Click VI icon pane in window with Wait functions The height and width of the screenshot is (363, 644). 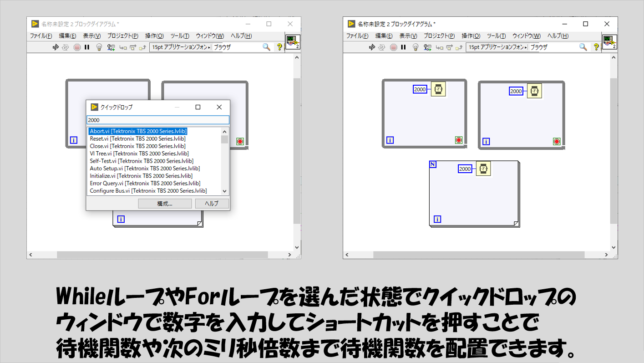[609, 42]
